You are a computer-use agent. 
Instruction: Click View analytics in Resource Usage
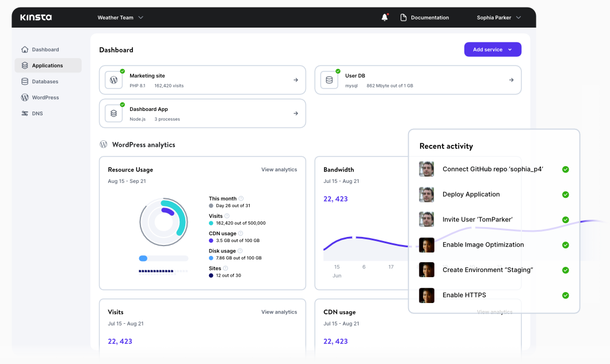[279, 170]
